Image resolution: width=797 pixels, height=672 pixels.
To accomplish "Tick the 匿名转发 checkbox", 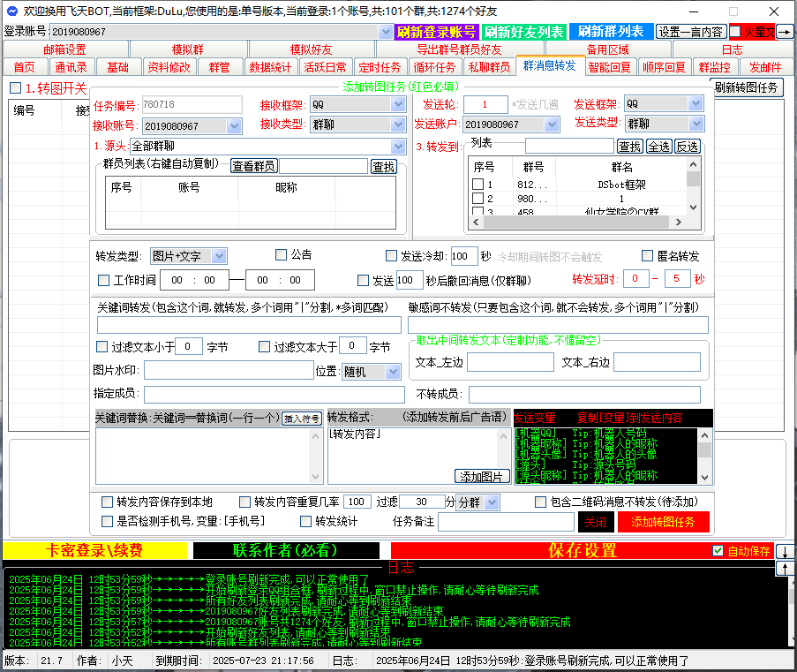I will 647,255.
